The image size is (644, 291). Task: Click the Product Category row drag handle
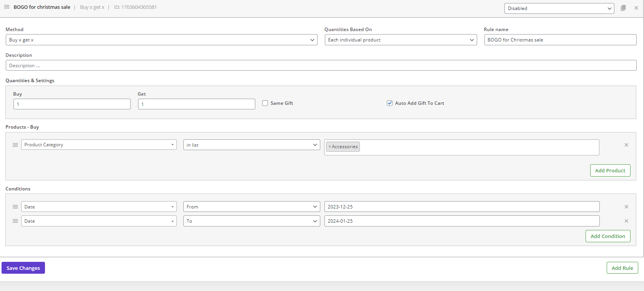(15, 145)
